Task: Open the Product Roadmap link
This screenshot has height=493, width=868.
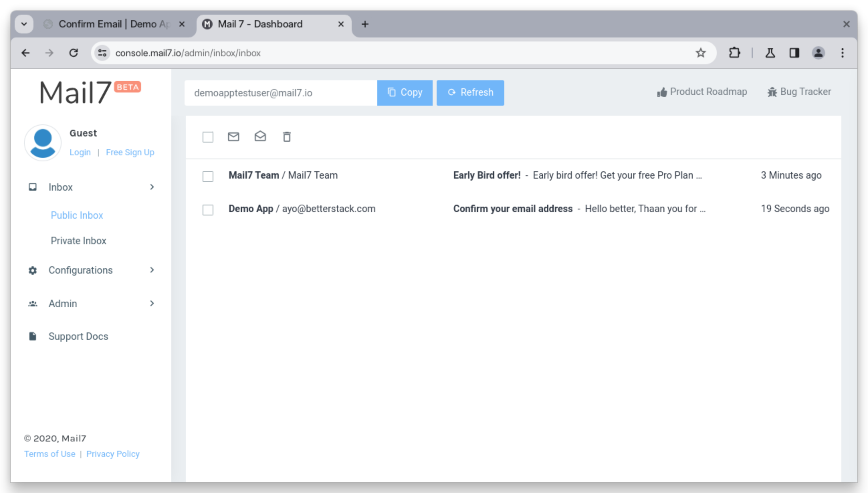Action: point(701,92)
